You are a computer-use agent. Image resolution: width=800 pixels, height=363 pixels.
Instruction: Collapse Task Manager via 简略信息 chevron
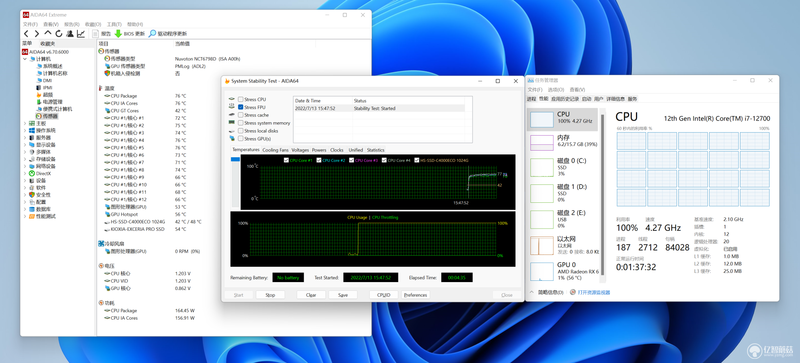point(533,293)
